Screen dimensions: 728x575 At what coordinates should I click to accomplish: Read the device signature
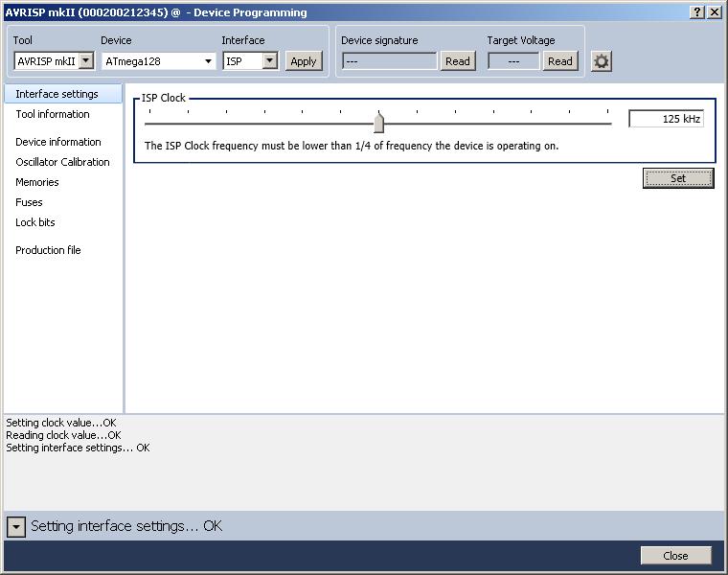[x=457, y=61]
